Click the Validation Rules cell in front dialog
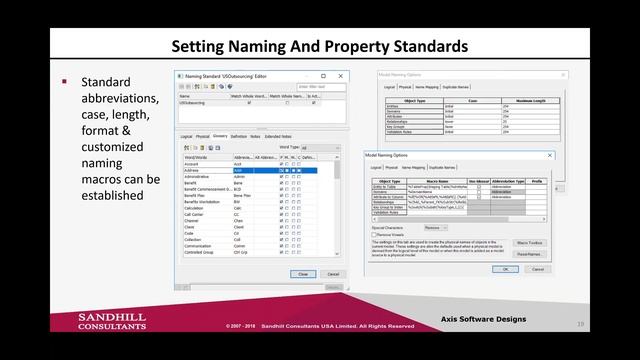The image size is (640, 360). tap(389, 212)
